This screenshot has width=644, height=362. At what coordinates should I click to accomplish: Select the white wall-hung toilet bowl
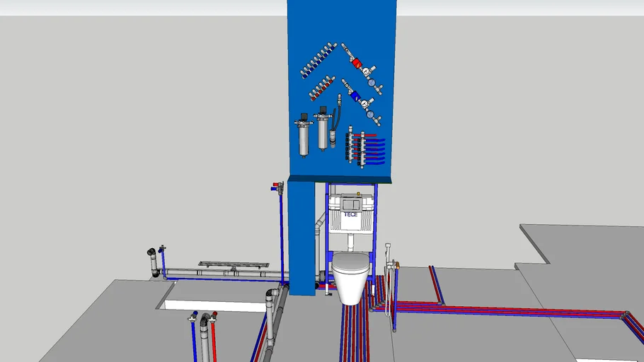click(352, 275)
